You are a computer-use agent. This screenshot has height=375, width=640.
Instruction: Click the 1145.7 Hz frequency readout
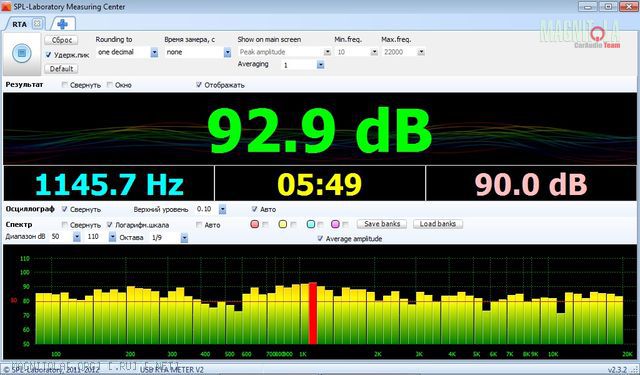tap(109, 184)
